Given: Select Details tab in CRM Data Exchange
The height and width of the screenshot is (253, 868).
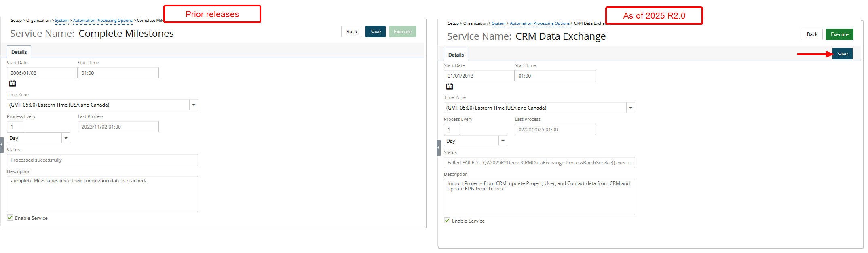Looking at the screenshot, I should pos(456,55).
